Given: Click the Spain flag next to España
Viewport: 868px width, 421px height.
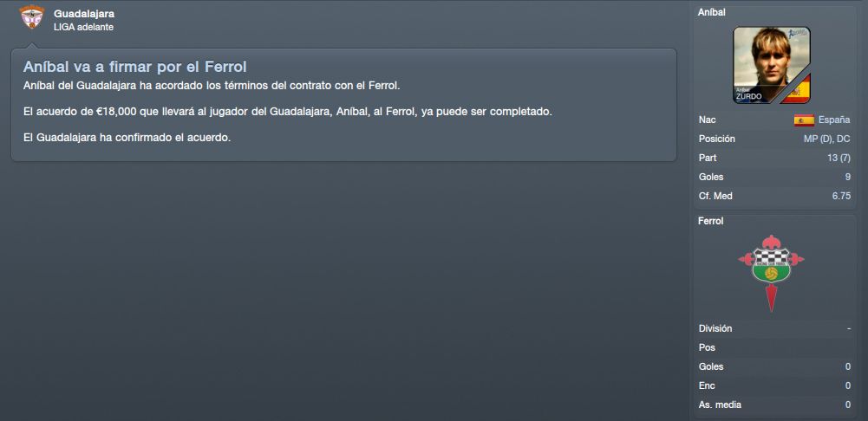Looking at the screenshot, I should click(x=804, y=120).
